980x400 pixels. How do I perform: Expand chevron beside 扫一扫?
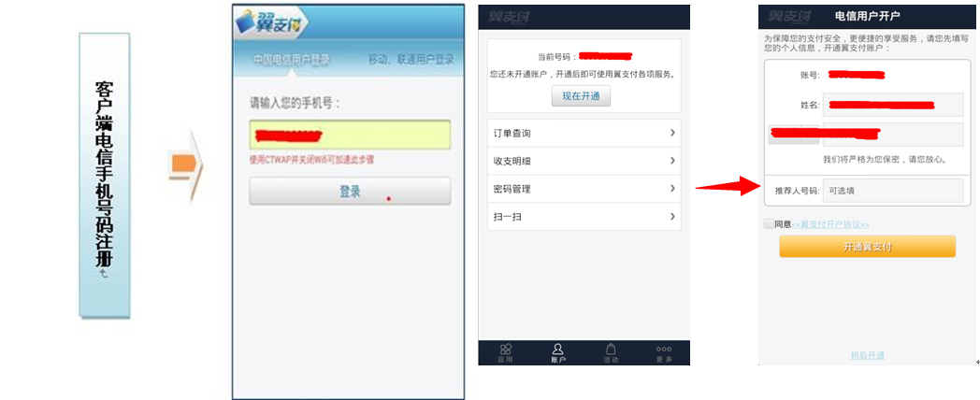point(672,216)
